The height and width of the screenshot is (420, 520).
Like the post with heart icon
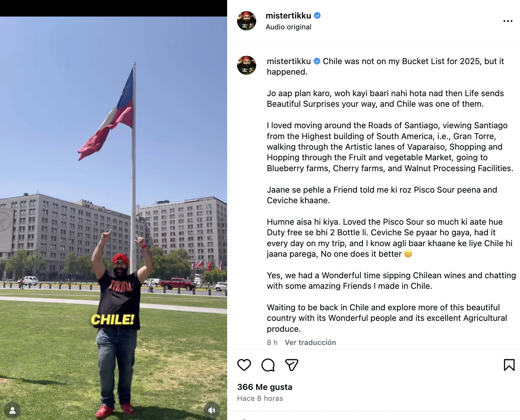tap(244, 365)
